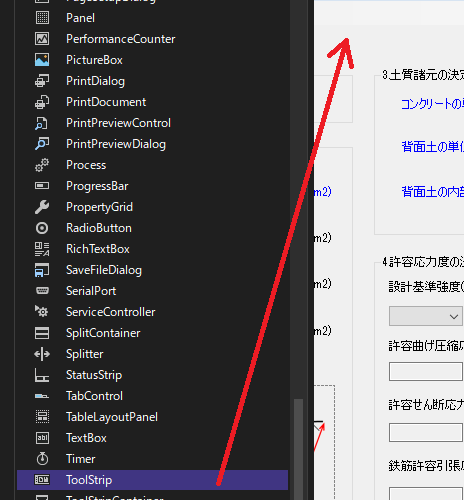Click the text field under 許容せん断応力
Viewport: 464px width, 500px height.
point(426,432)
